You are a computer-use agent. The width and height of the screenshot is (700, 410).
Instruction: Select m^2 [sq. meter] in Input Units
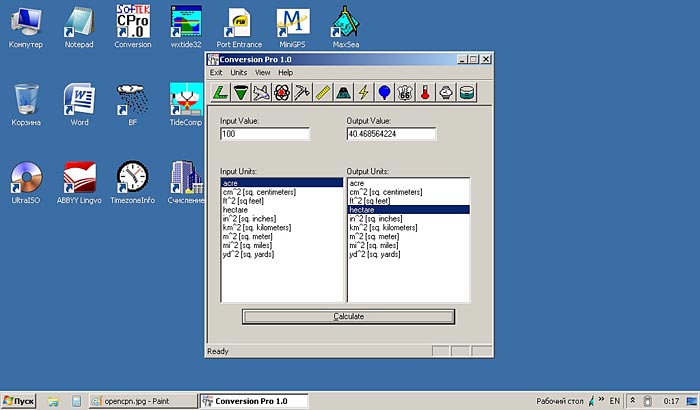pos(282,237)
